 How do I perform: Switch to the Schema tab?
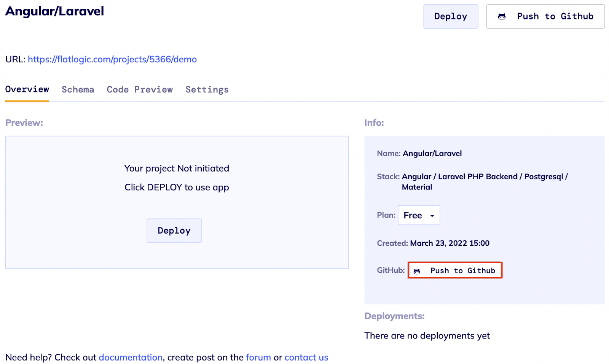[x=78, y=89]
